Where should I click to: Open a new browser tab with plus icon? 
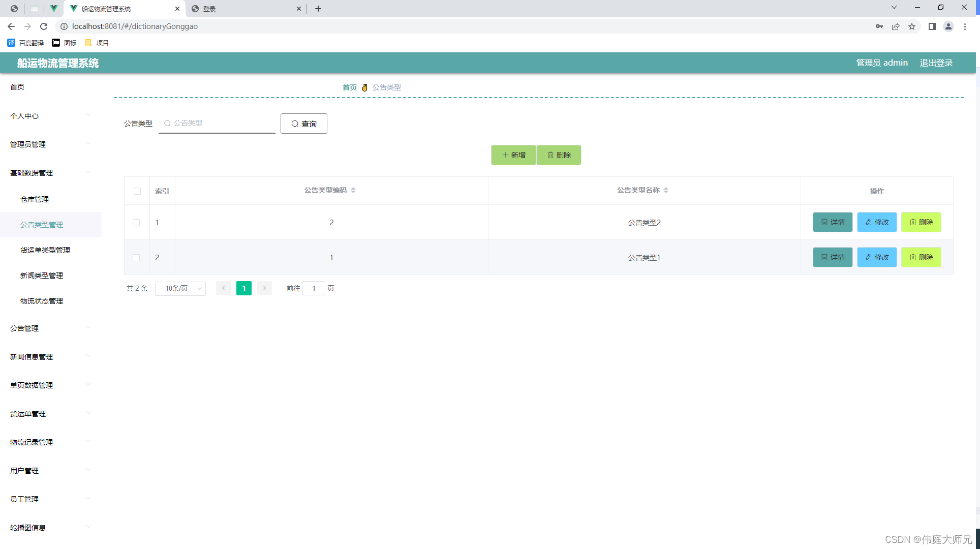318,9
